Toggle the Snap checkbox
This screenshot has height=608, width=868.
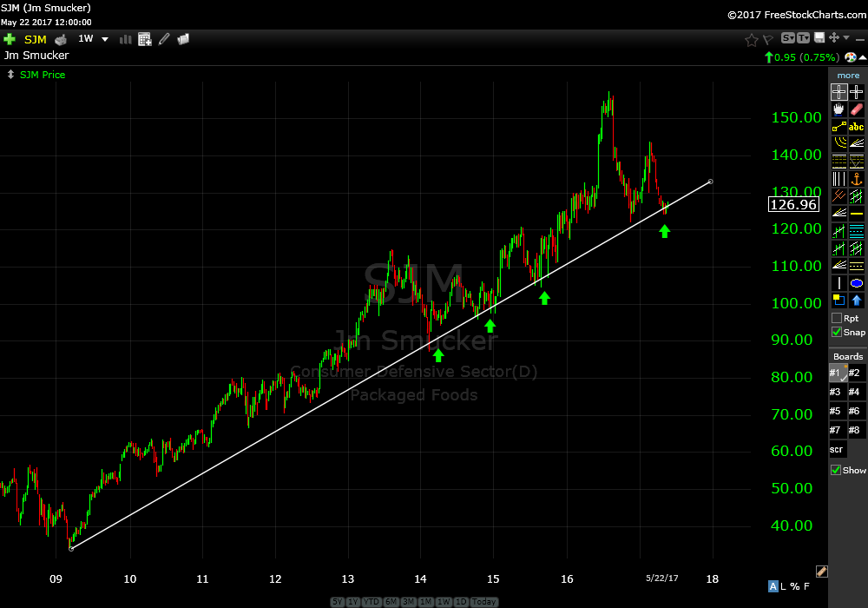[837, 333]
